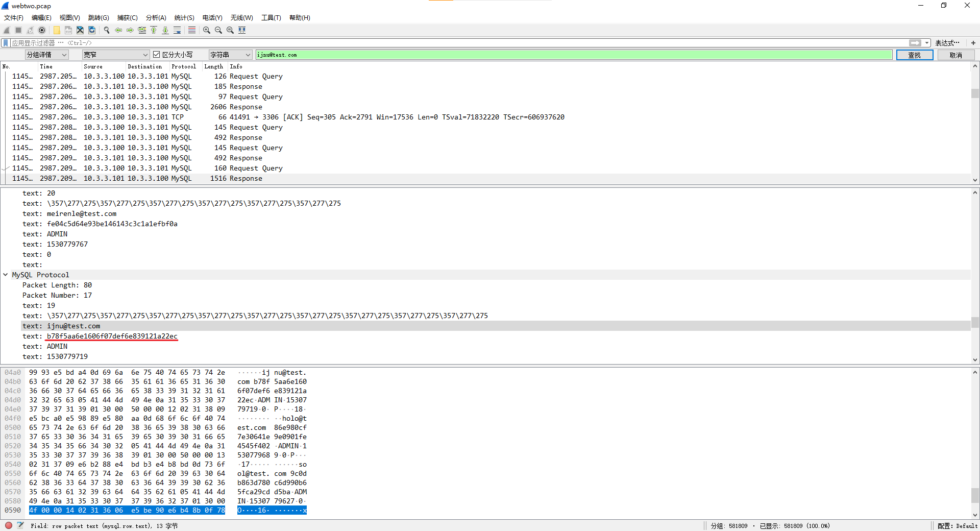Click the stop capture square icon
The width and height of the screenshot is (980, 531).
click(x=18, y=30)
